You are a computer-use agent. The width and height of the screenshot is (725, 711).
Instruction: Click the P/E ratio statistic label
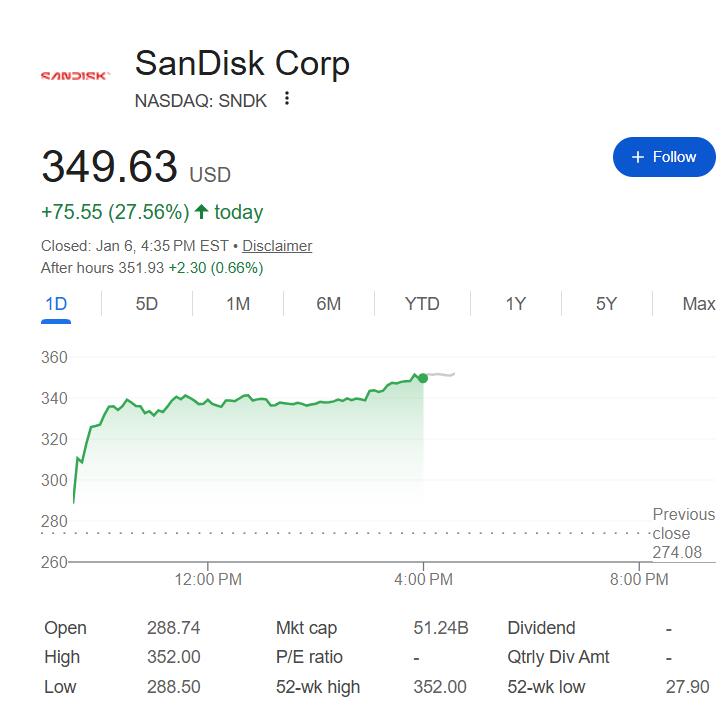click(309, 657)
